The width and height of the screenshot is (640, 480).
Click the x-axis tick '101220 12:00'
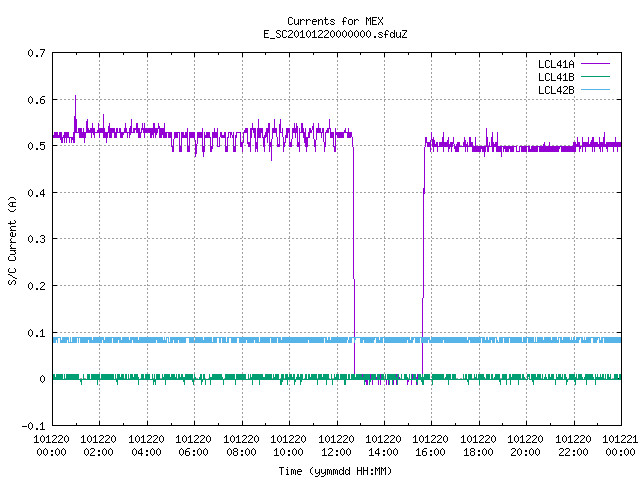(x=336, y=446)
